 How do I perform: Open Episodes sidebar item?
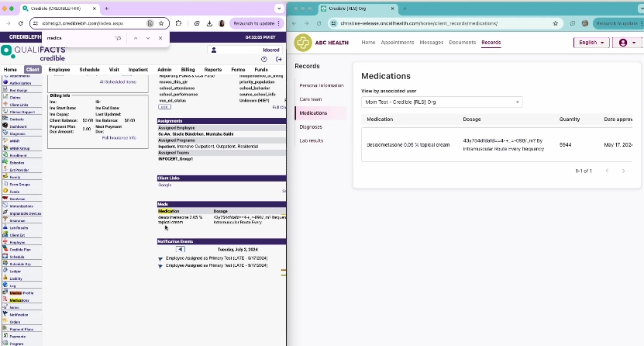(x=17, y=163)
